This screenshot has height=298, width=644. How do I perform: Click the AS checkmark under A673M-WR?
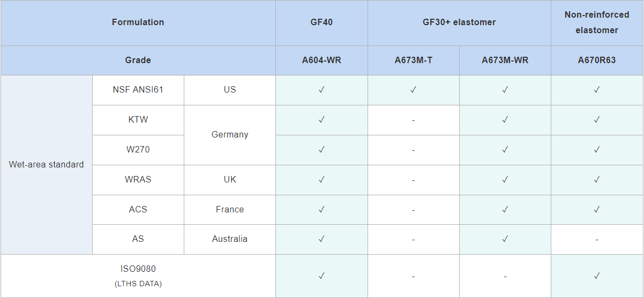[x=505, y=239]
